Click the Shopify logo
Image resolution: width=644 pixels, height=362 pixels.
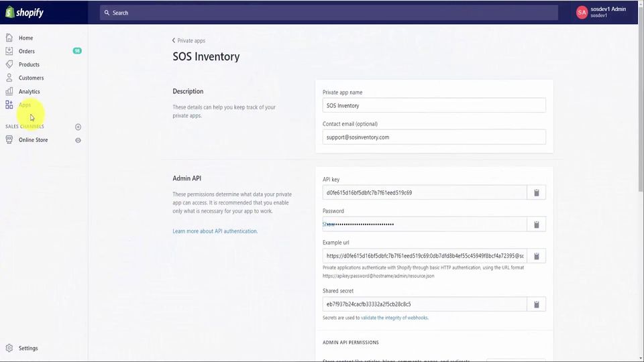[24, 12]
